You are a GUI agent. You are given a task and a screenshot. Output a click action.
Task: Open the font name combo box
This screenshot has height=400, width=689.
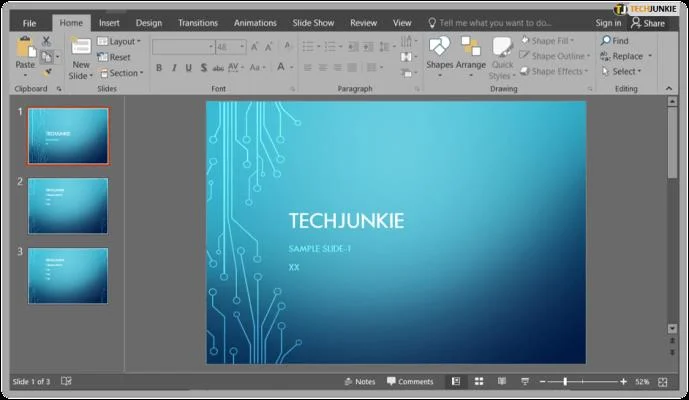point(183,47)
